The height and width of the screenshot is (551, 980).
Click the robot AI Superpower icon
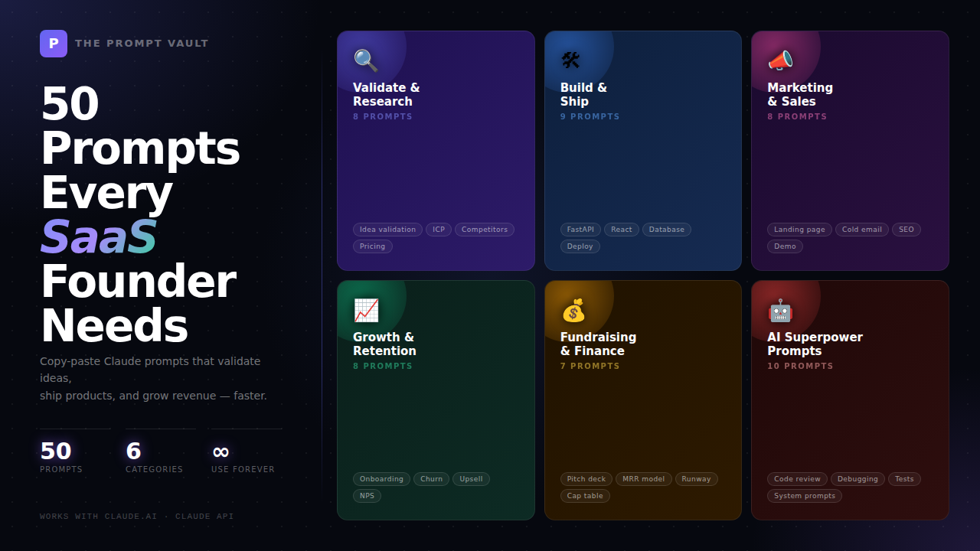click(x=779, y=309)
